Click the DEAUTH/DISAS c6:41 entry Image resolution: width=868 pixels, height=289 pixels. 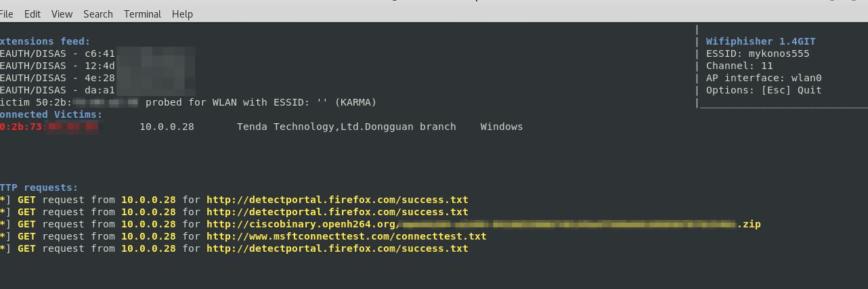(x=58, y=53)
